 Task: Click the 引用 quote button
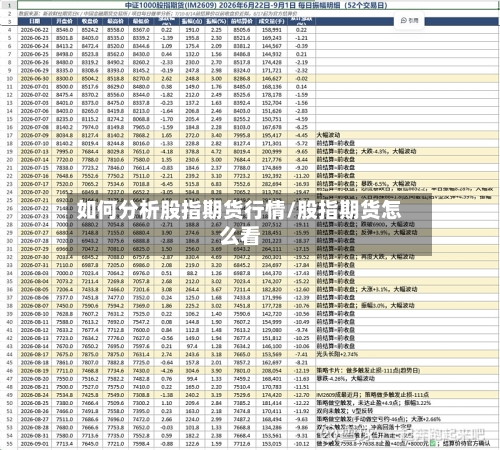click(409, 21)
